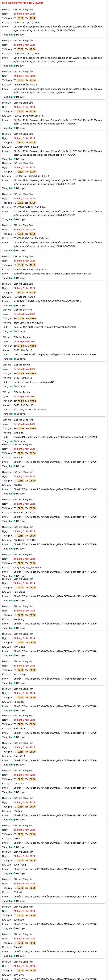Select 13:00 end time of E955 Giai Sơn 3
The image size is (108, 980).
33,346
